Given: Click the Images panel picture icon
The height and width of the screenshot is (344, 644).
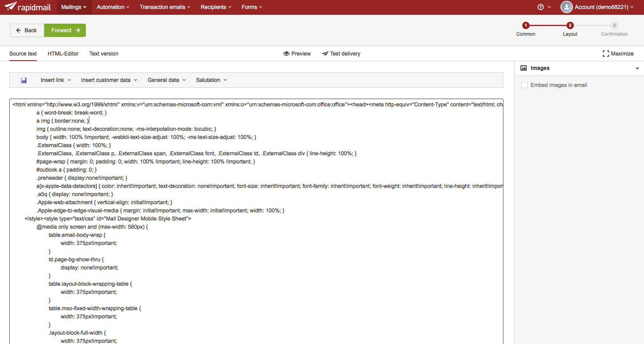Looking at the screenshot, I should point(524,68).
